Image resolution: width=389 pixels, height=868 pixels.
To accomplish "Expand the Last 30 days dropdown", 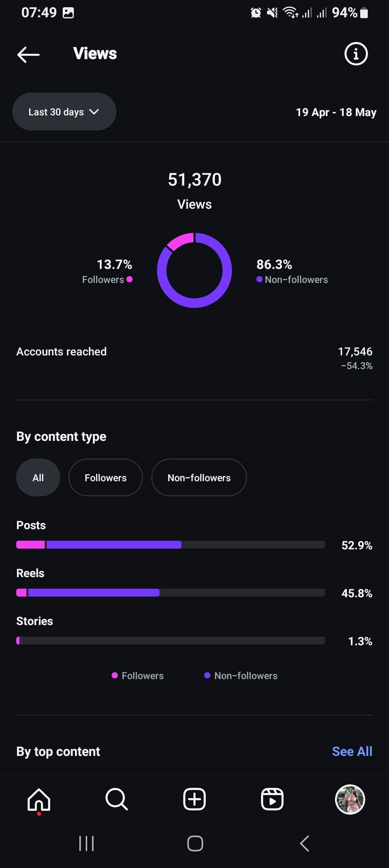I will pos(64,112).
